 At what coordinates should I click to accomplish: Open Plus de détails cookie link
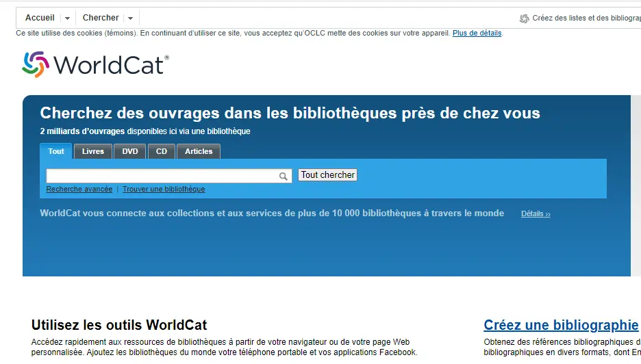click(477, 33)
